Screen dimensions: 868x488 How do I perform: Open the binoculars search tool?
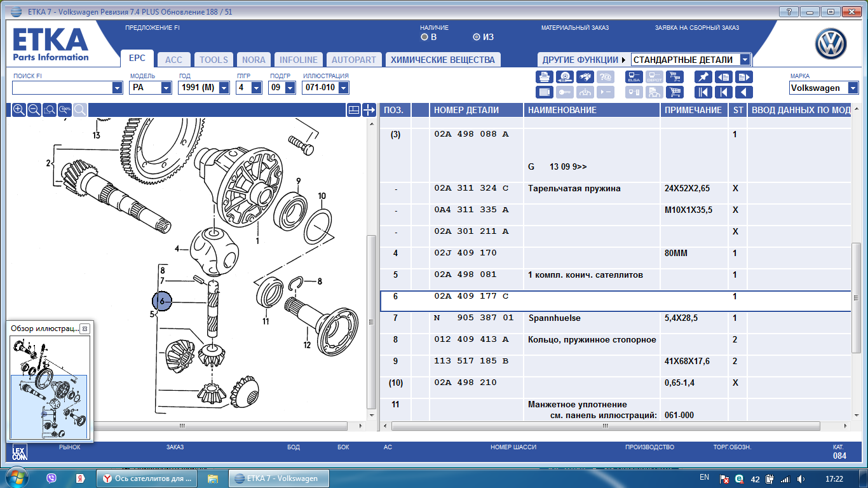586,77
